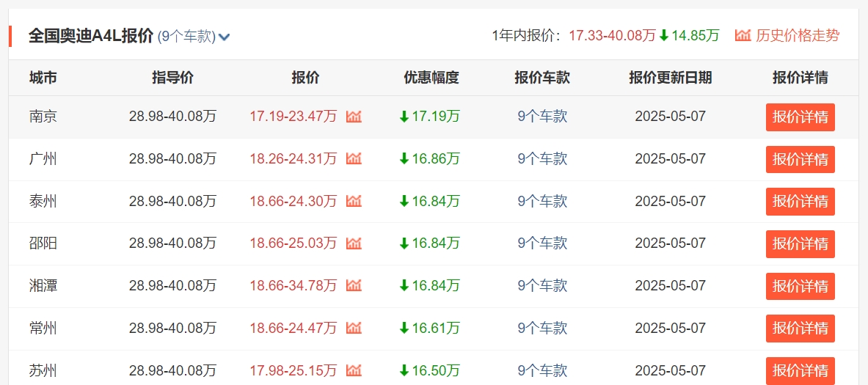Click the 优惠幅度 column header

coord(431,78)
